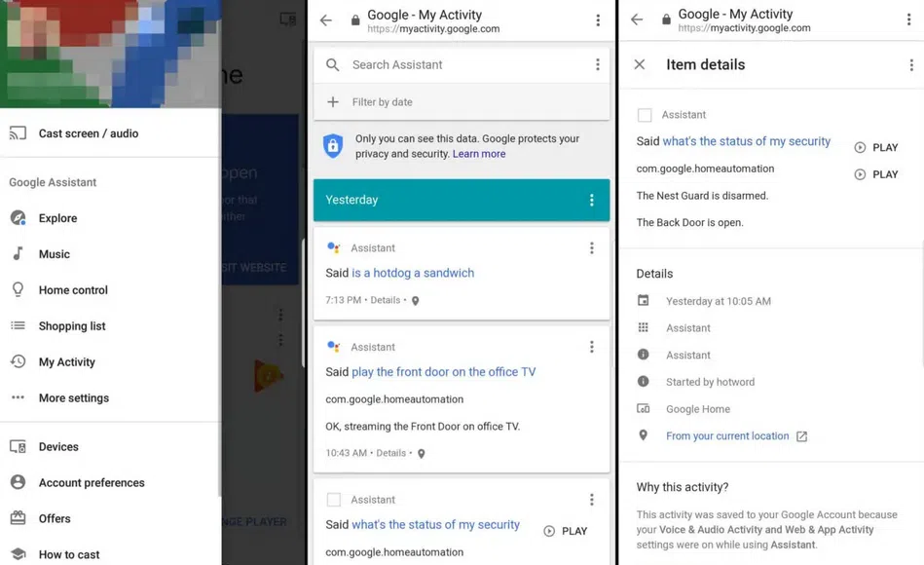The image size is (924, 565).
Task: Open the From your current location link
Action: [727, 435]
